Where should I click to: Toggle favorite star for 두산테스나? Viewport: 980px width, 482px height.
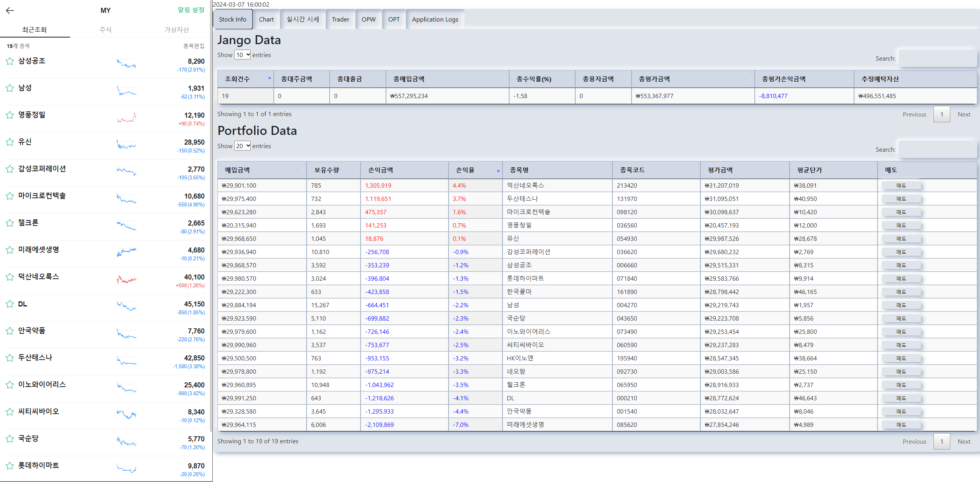10,358
